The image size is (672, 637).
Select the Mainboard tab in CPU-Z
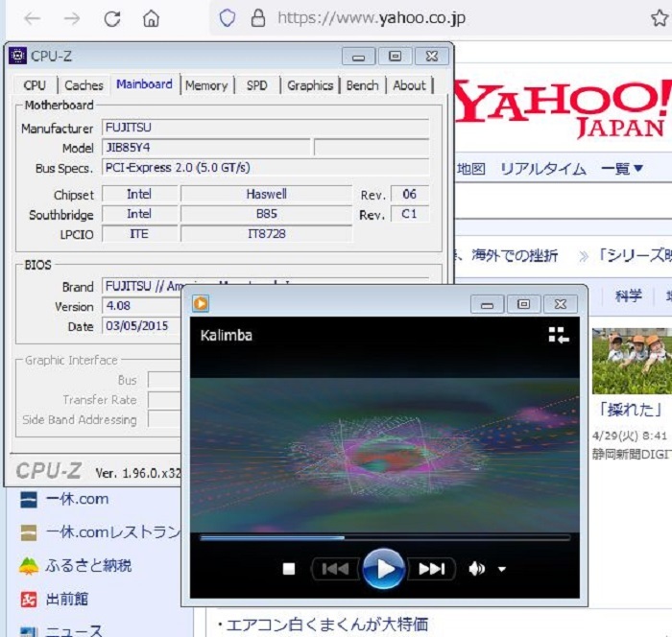144,84
